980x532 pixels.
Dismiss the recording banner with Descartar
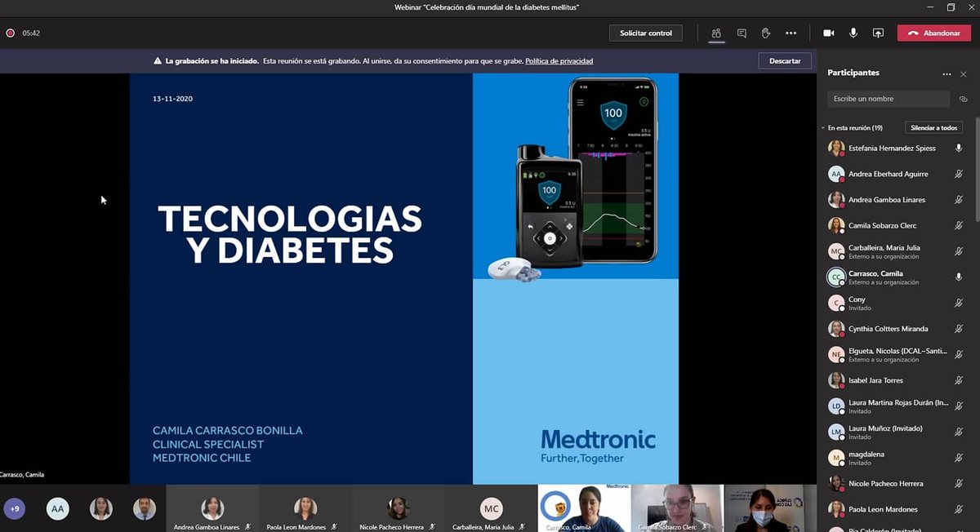785,61
